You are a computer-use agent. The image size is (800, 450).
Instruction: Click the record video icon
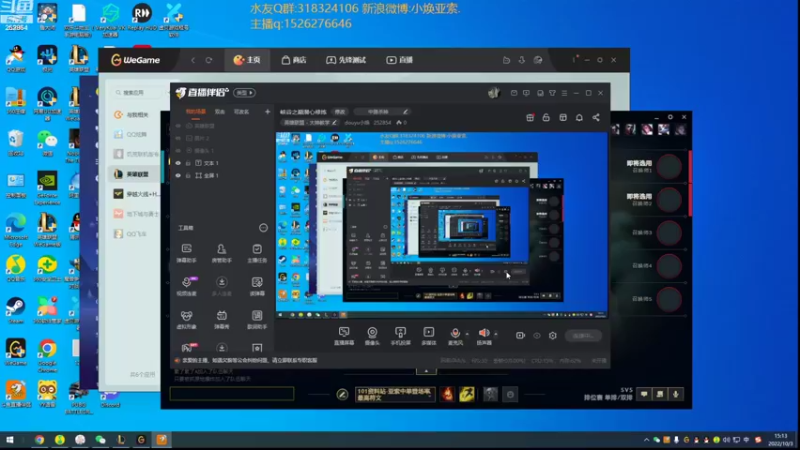coord(520,336)
